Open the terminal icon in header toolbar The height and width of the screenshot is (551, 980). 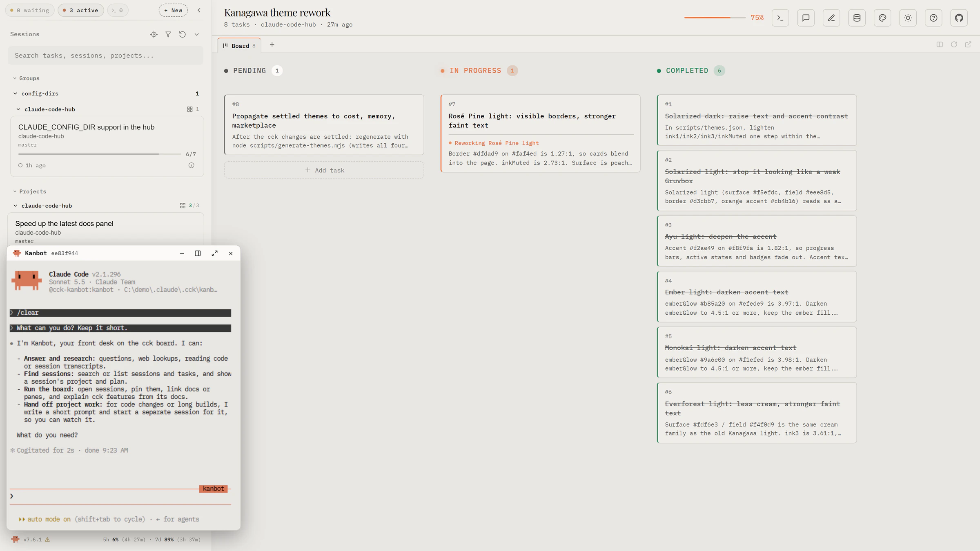(780, 18)
